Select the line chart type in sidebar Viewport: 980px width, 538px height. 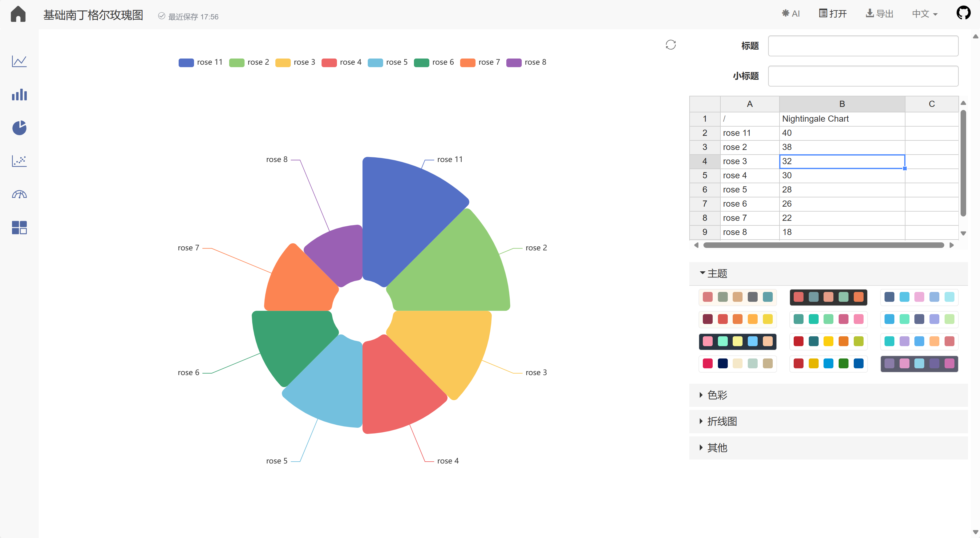(x=19, y=61)
